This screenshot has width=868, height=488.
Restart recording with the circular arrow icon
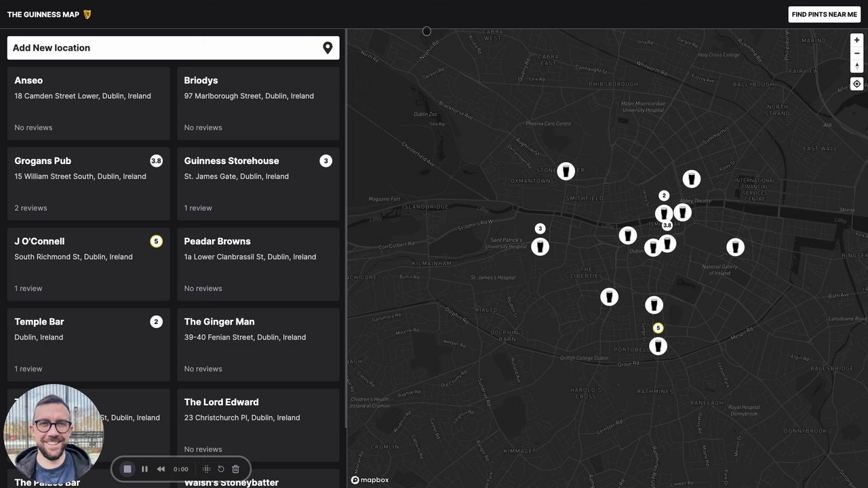pyautogui.click(x=220, y=468)
